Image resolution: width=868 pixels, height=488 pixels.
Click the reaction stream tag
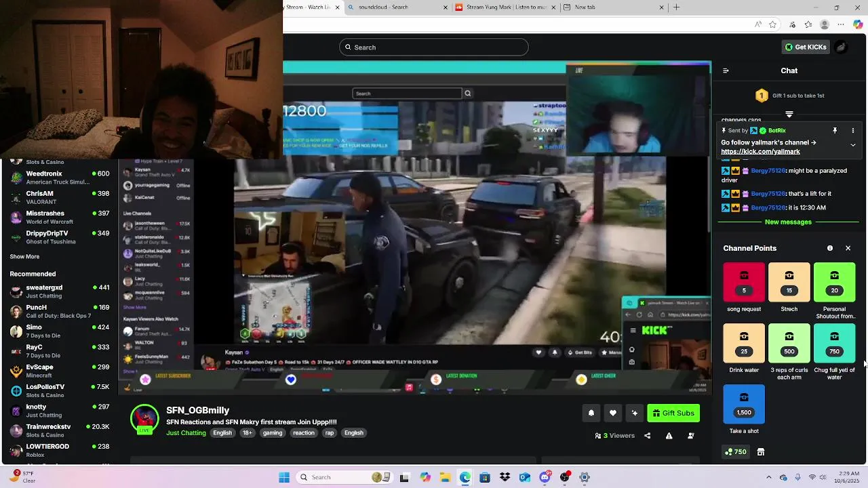pos(304,433)
